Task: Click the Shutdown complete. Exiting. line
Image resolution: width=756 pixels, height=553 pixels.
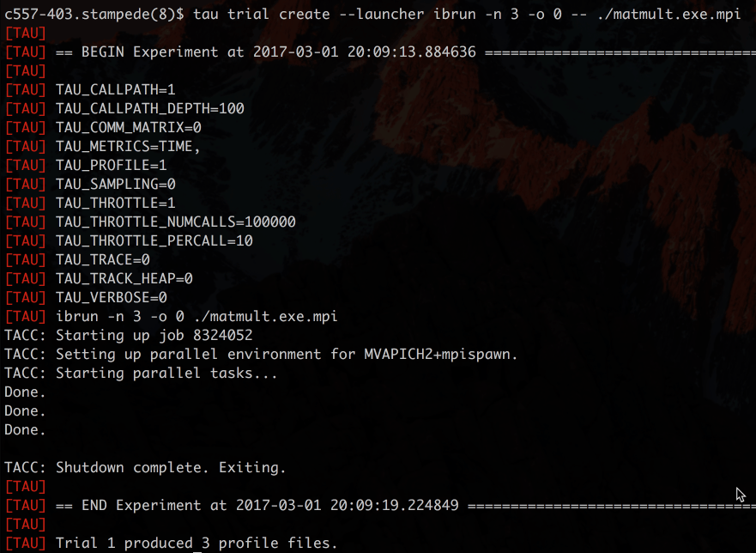Action: coord(145,467)
